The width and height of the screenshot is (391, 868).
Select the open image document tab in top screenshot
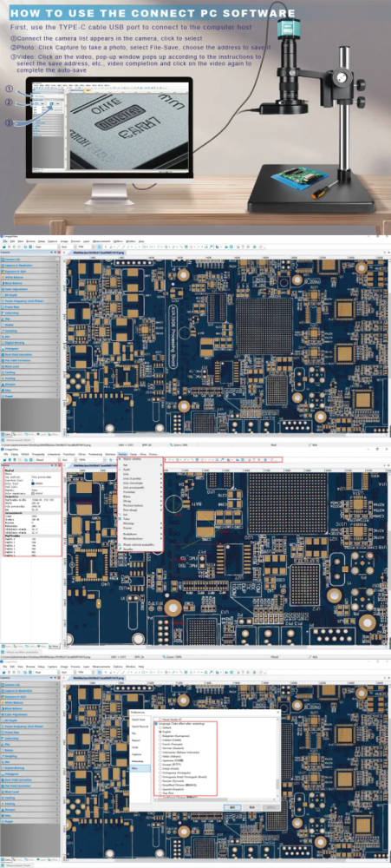(x=97, y=253)
